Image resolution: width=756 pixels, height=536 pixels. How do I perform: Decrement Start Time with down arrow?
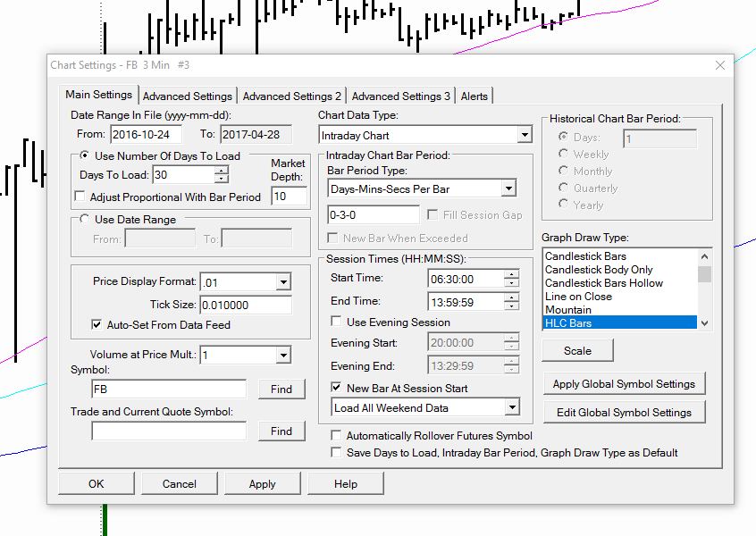click(x=511, y=283)
